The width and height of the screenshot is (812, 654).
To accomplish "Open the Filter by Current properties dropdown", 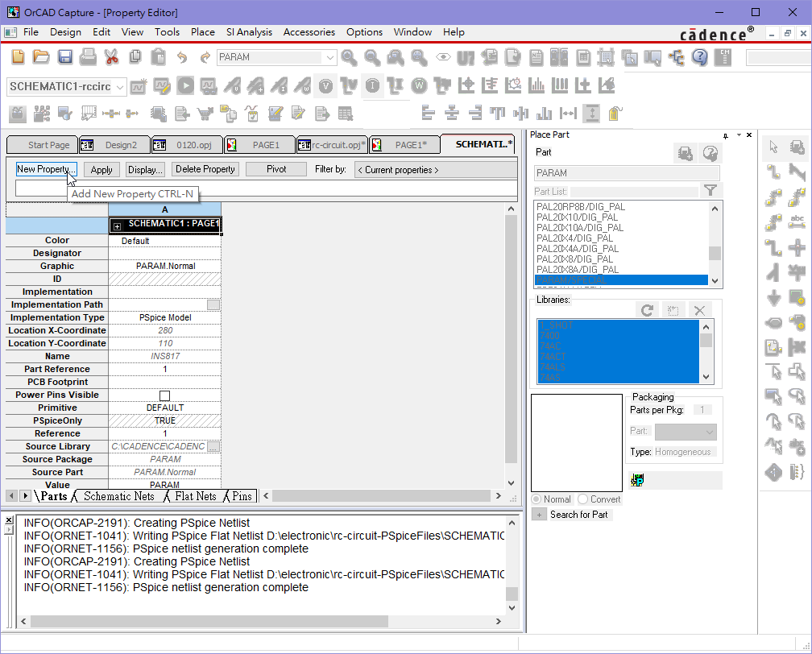I will [435, 170].
